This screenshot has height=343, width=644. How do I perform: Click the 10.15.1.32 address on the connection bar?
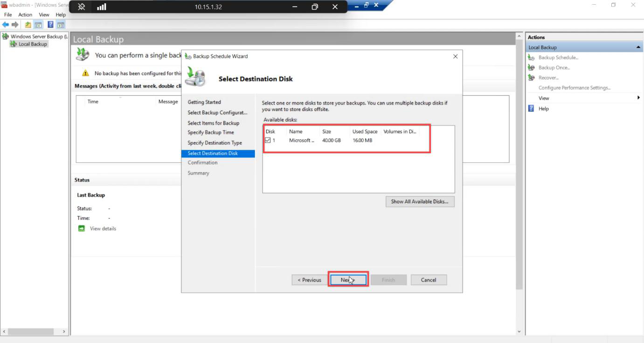(208, 7)
